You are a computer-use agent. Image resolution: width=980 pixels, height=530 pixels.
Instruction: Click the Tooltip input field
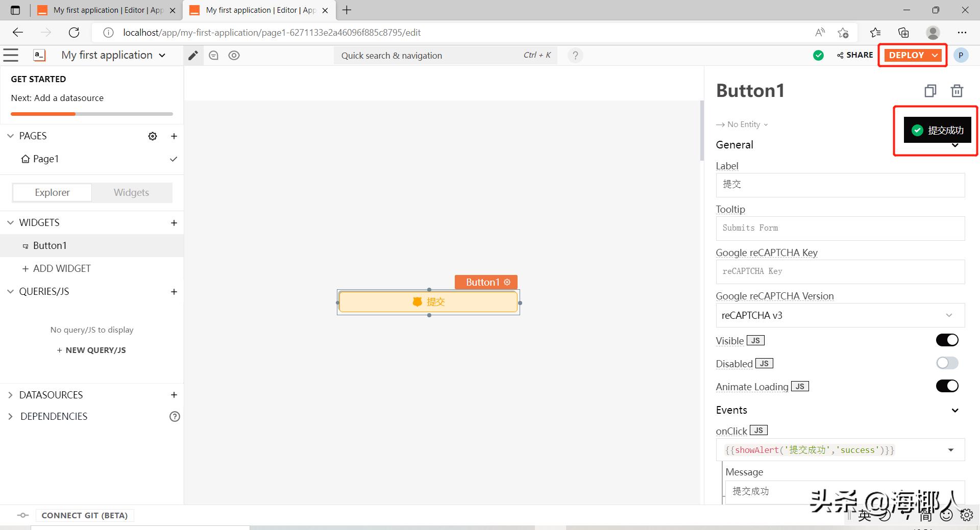(x=840, y=228)
